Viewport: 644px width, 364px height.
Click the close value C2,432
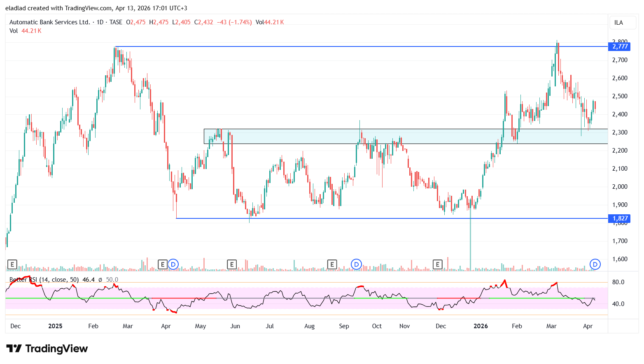(x=203, y=22)
